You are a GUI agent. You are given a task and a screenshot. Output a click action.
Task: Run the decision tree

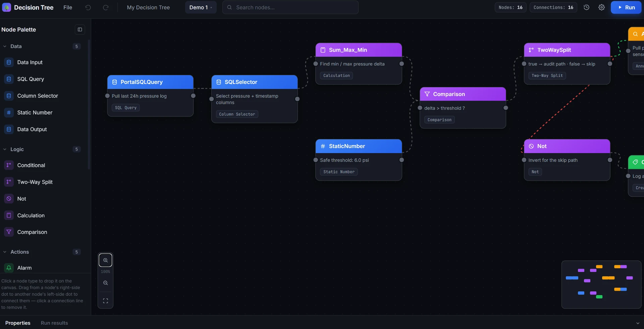[x=626, y=7]
